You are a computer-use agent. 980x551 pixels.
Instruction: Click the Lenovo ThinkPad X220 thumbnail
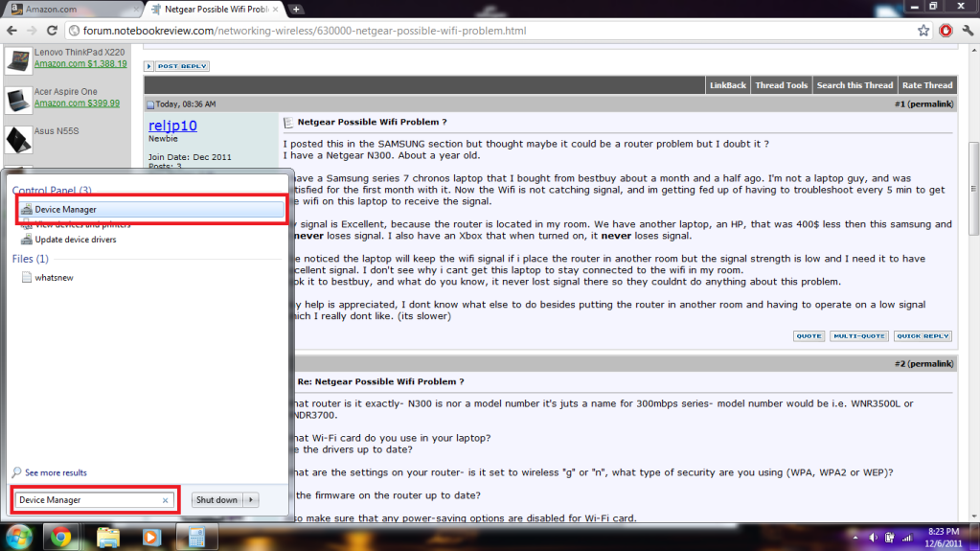(18, 60)
